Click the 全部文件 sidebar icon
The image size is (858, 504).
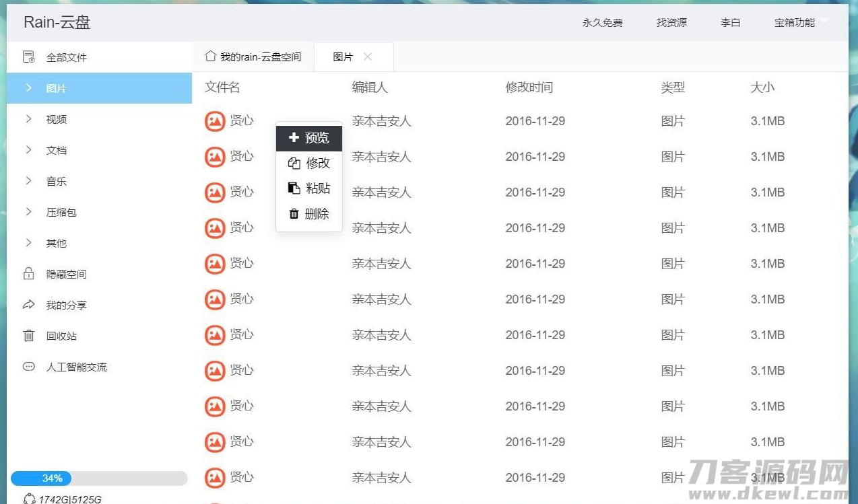tap(29, 57)
